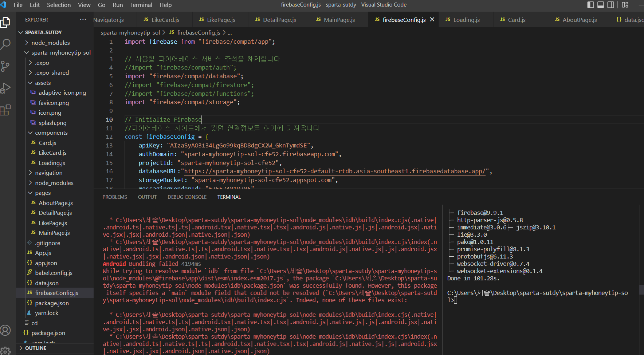Toggle the primary side bar visibility
Viewport: 644px width, 355px height.
[590, 5]
